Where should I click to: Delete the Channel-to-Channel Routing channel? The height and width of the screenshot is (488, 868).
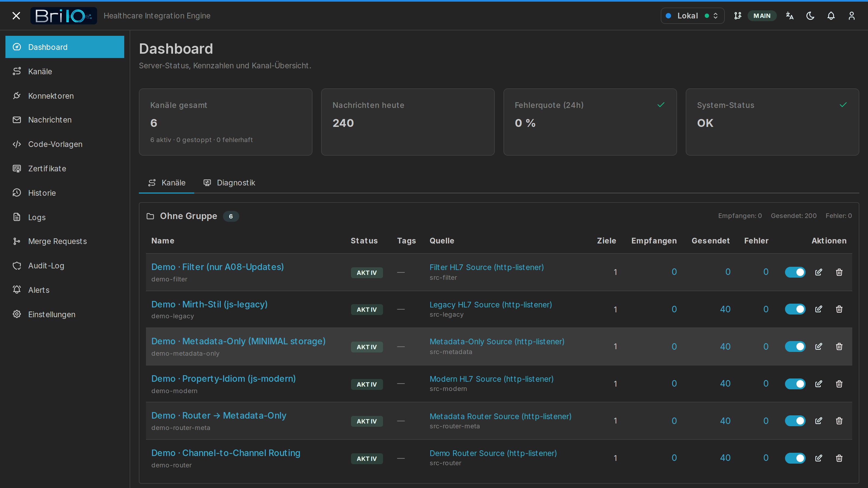(839, 458)
